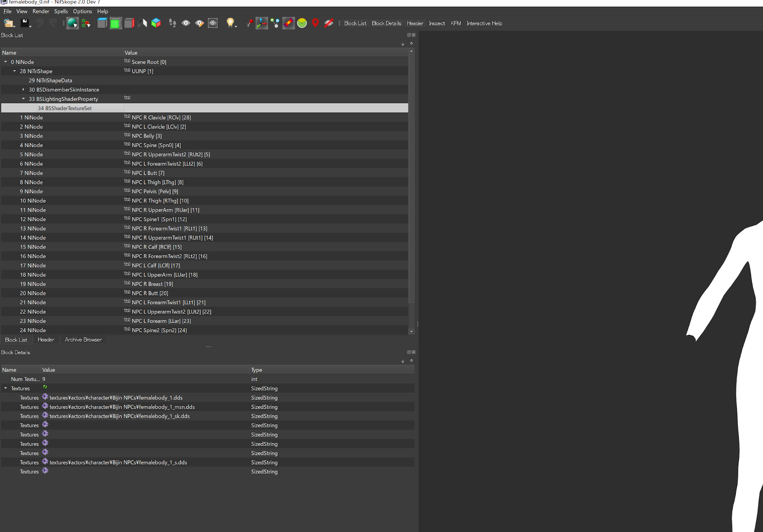Expand the 30 BSDismemberSkinInstance node
The height and width of the screenshot is (532, 763).
23,90
